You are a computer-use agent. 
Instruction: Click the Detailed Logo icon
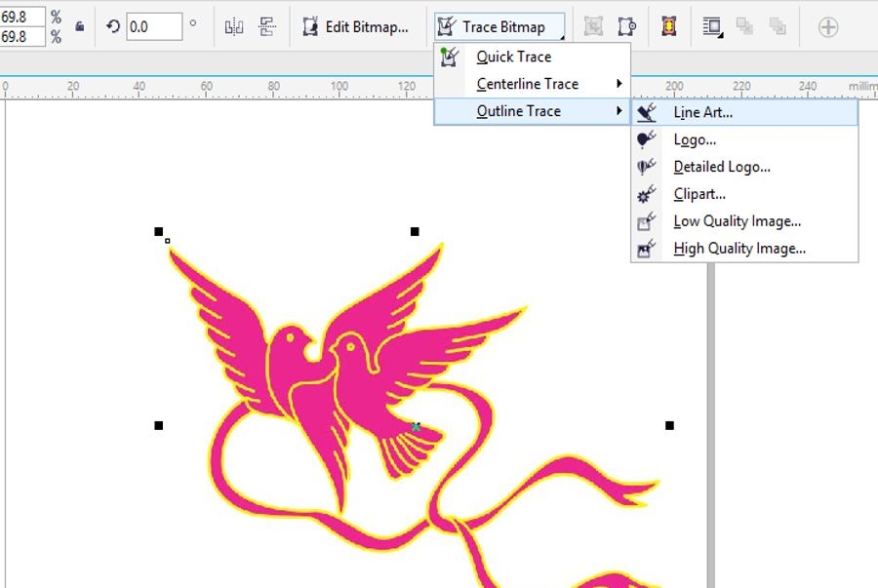[646, 167]
